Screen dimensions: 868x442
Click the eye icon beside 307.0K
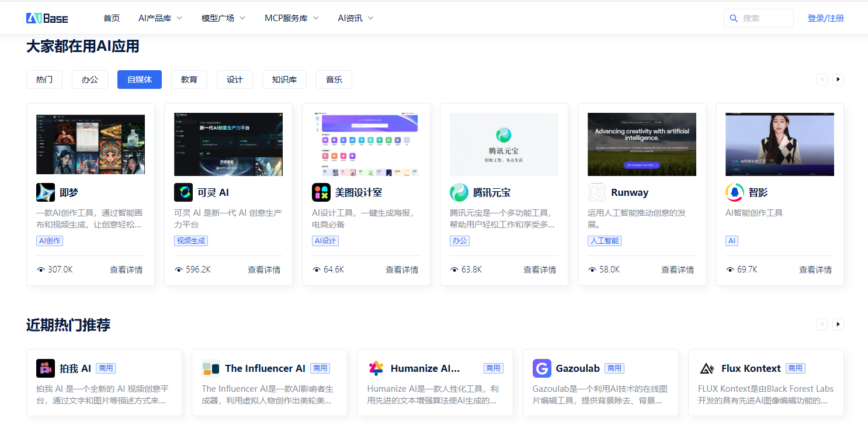41,270
